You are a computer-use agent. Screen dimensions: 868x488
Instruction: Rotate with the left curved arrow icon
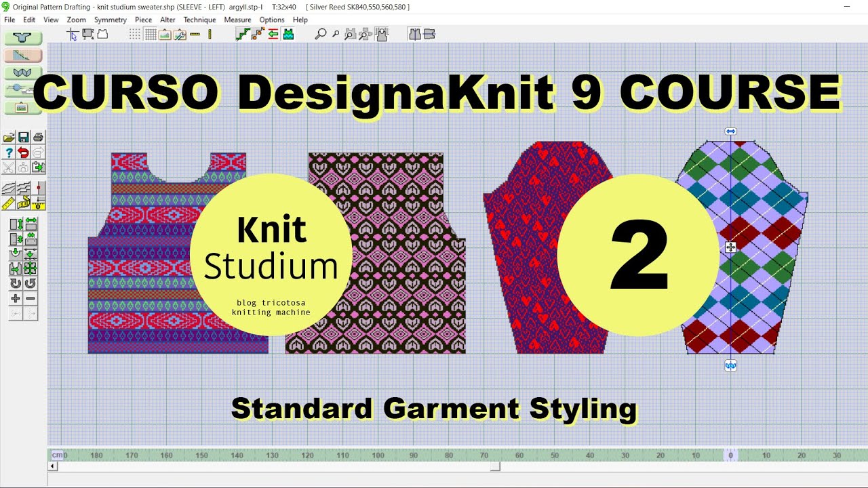pyautogui.click(x=16, y=283)
